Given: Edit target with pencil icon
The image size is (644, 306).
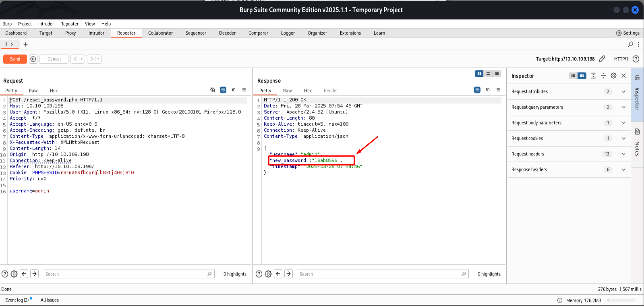Looking at the screenshot, I should (602, 59).
